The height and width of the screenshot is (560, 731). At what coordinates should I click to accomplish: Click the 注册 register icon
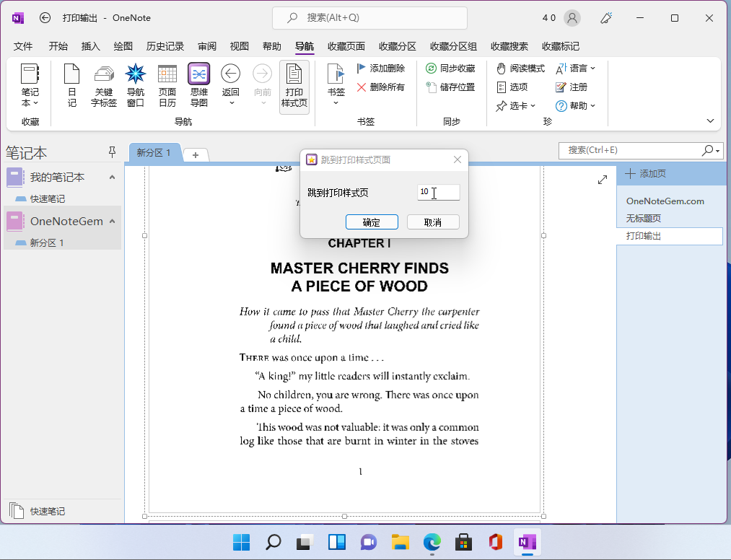pos(561,87)
